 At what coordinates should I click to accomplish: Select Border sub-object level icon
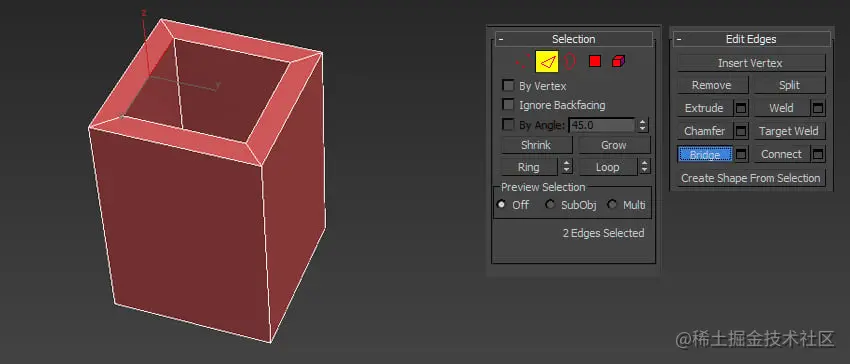tap(569, 62)
